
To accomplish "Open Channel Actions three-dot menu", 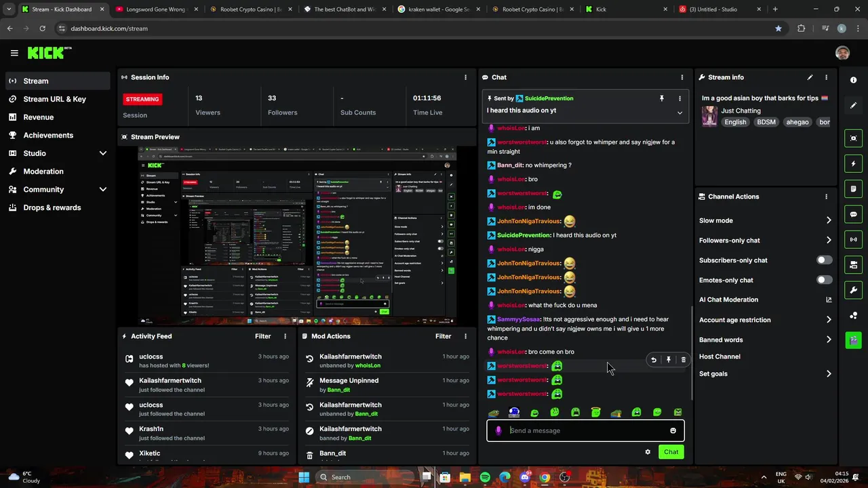I will pyautogui.click(x=826, y=197).
